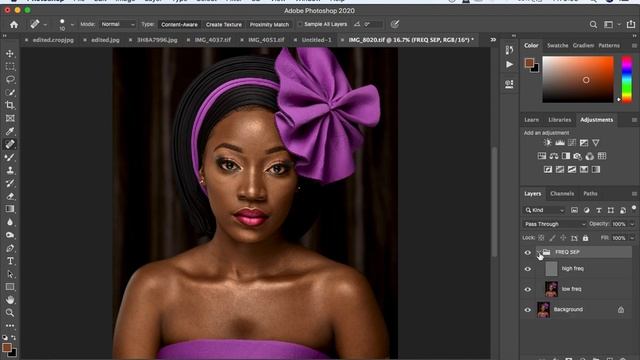Open the Kind layer filter dropdown

[x=544, y=210]
